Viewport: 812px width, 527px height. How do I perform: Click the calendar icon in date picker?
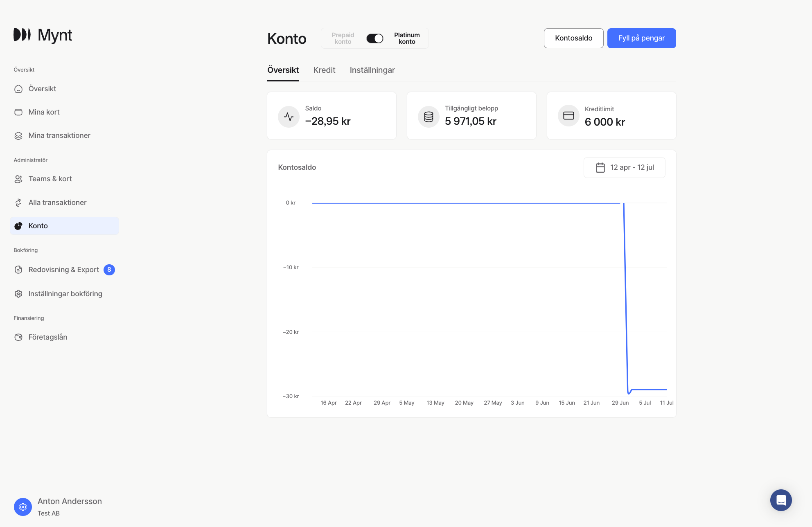[600, 167]
